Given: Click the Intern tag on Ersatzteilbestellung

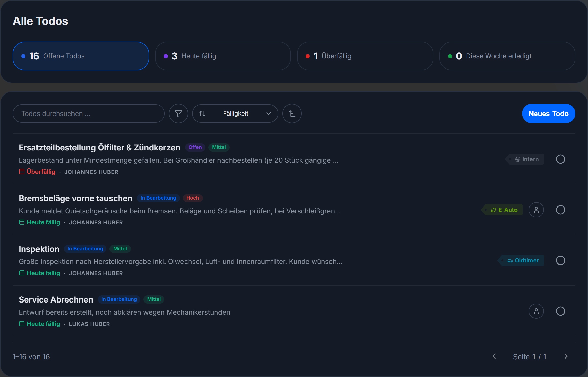Looking at the screenshot, I should (x=524, y=159).
